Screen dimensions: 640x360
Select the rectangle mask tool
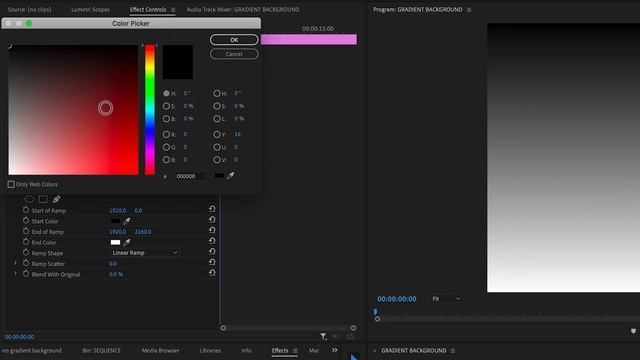43,199
